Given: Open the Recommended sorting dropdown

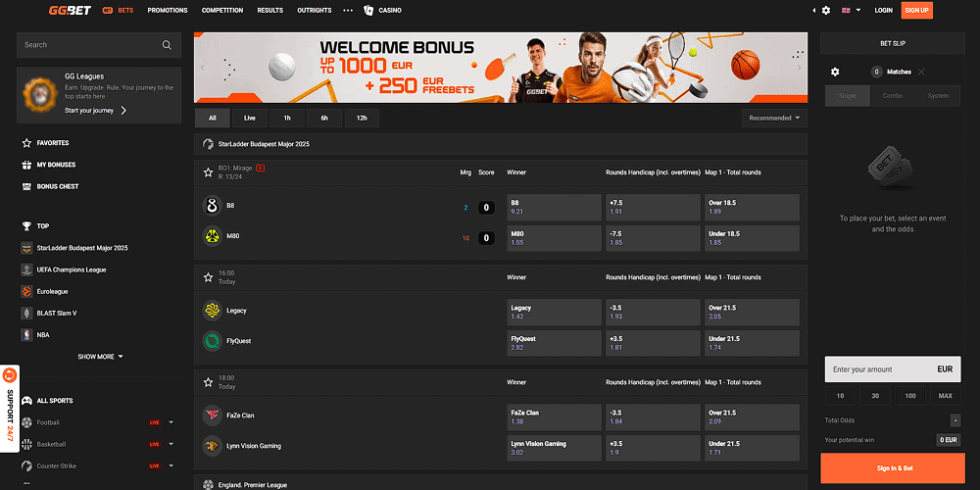Looking at the screenshot, I should pos(774,118).
